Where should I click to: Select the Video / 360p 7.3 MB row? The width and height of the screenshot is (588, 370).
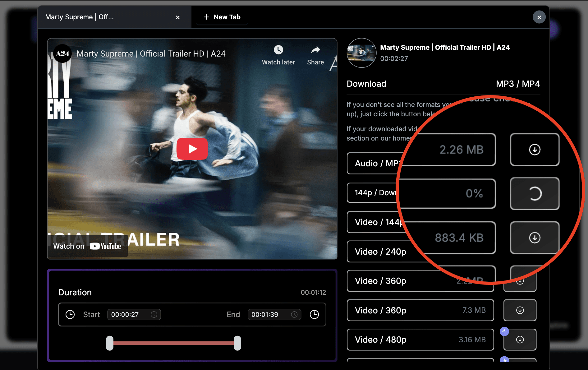pyautogui.click(x=420, y=310)
